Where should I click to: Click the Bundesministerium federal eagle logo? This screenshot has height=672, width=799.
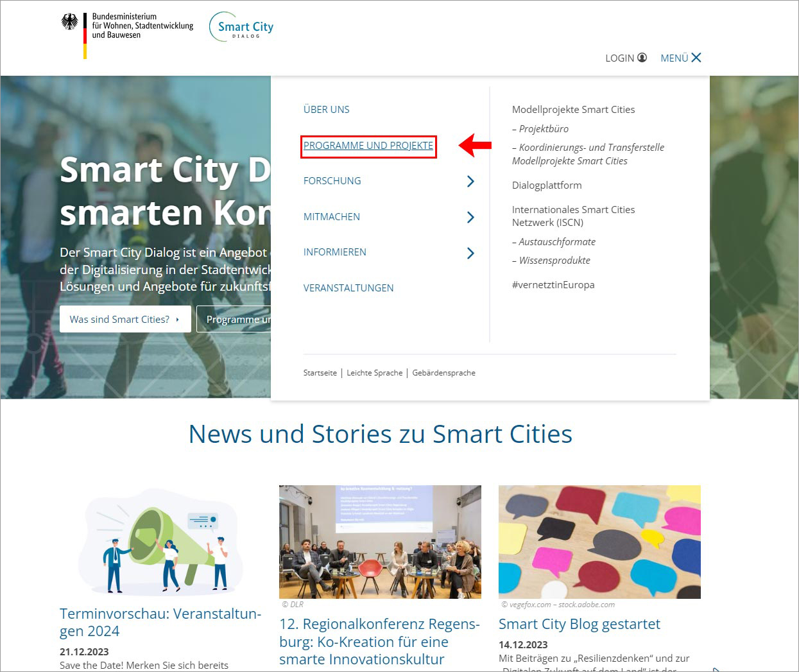[x=69, y=22]
